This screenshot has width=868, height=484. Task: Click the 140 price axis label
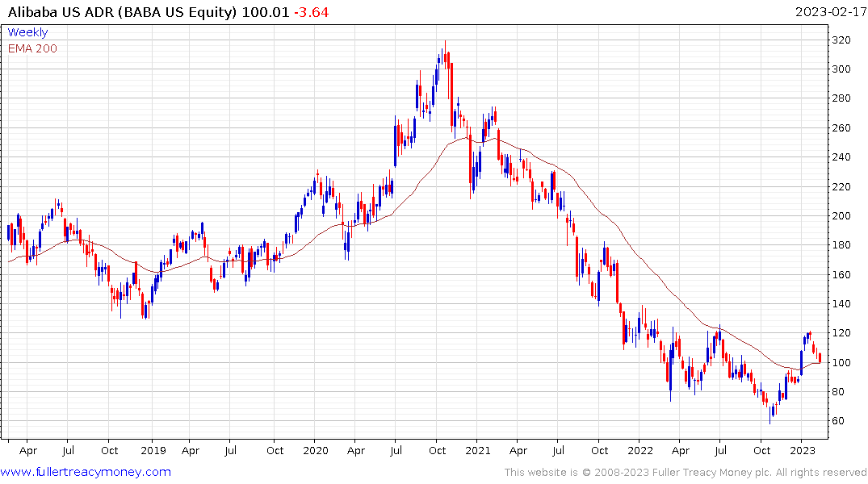(841, 303)
